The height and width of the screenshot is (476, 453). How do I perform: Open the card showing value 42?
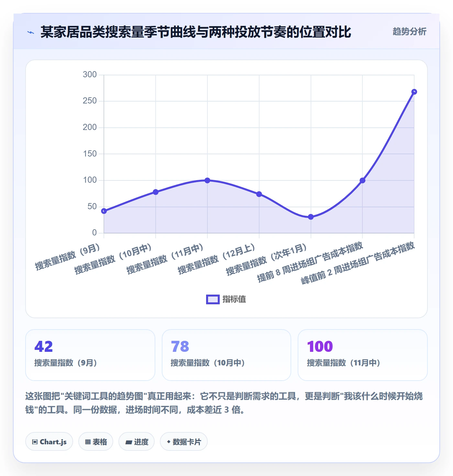coord(90,355)
